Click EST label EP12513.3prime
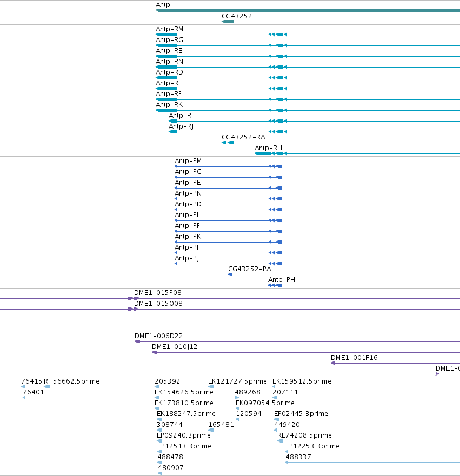The height and width of the screenshot is (476, 460). click(184, 446)
